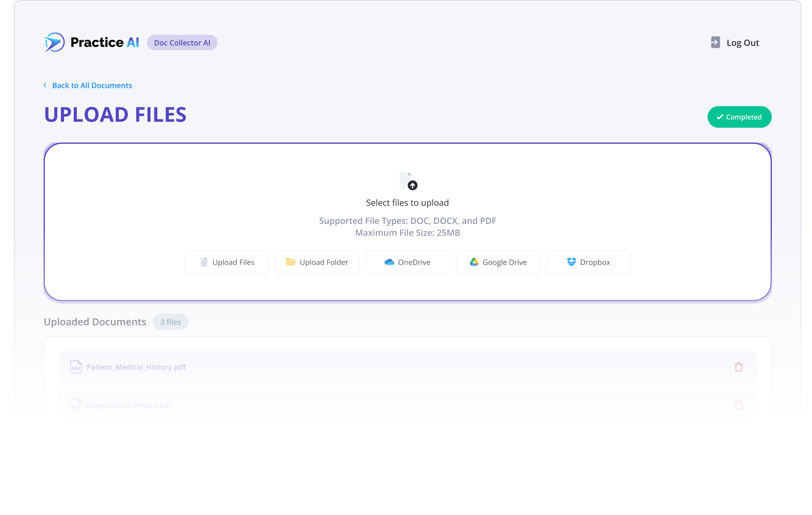Open OneDrive file picker via cloud icon
Screen dimensions: 812x515
click(389, 262)
